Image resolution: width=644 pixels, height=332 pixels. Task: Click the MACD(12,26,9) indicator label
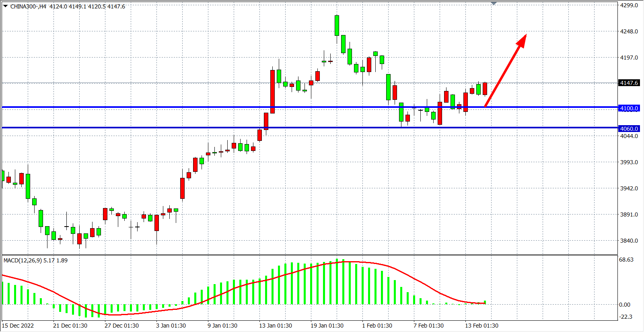pos(35,260)
